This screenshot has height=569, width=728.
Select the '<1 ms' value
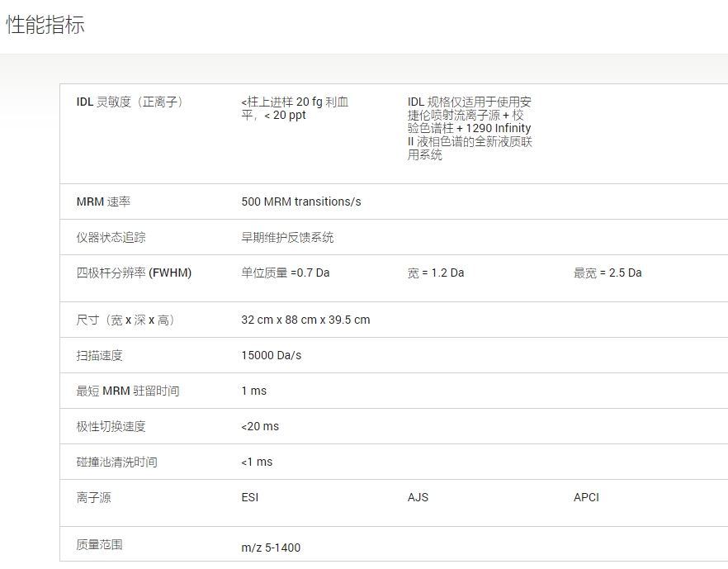coord(257,462)
